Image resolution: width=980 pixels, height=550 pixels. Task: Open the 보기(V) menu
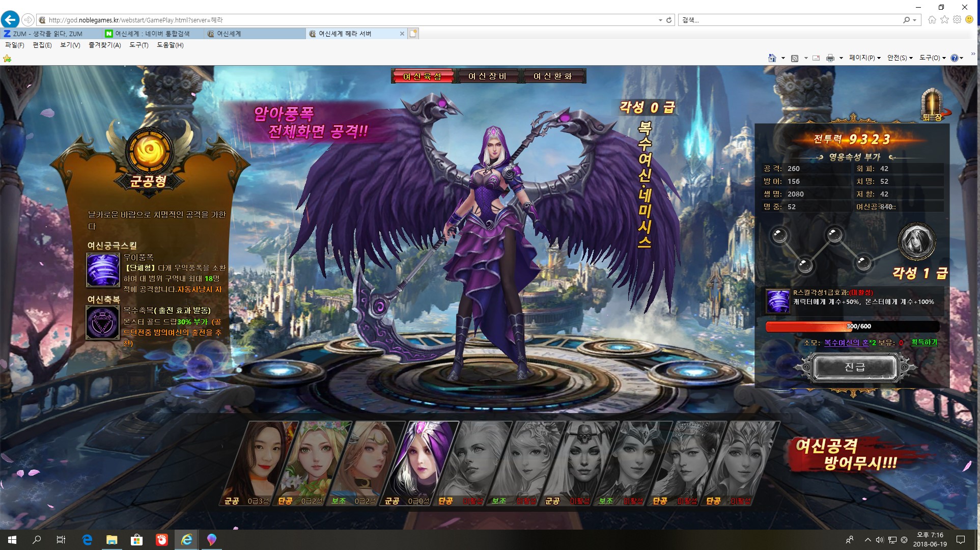pos(70,45)
